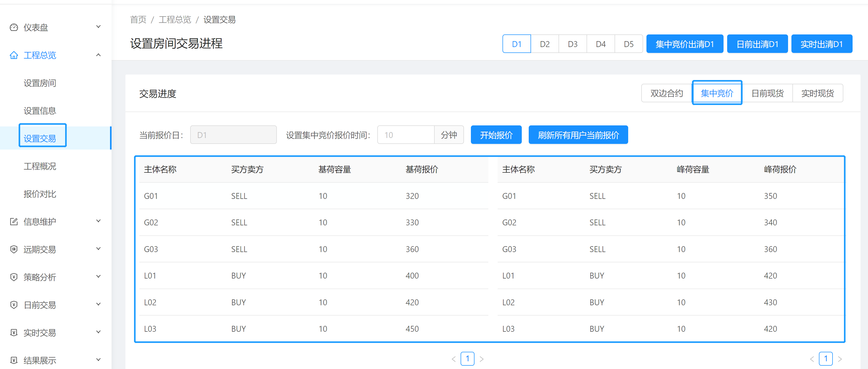
Task: Expand the 日前交易 menu chevron
Action: (98, 304)
